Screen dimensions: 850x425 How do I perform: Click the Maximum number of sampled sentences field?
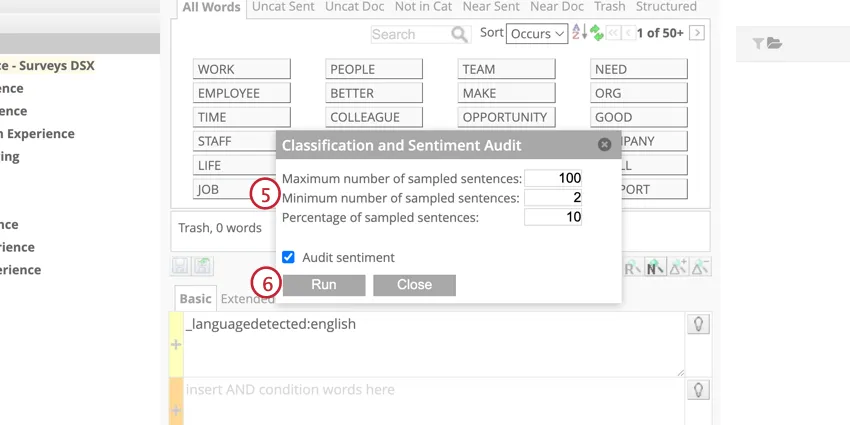tap(553, 178)
